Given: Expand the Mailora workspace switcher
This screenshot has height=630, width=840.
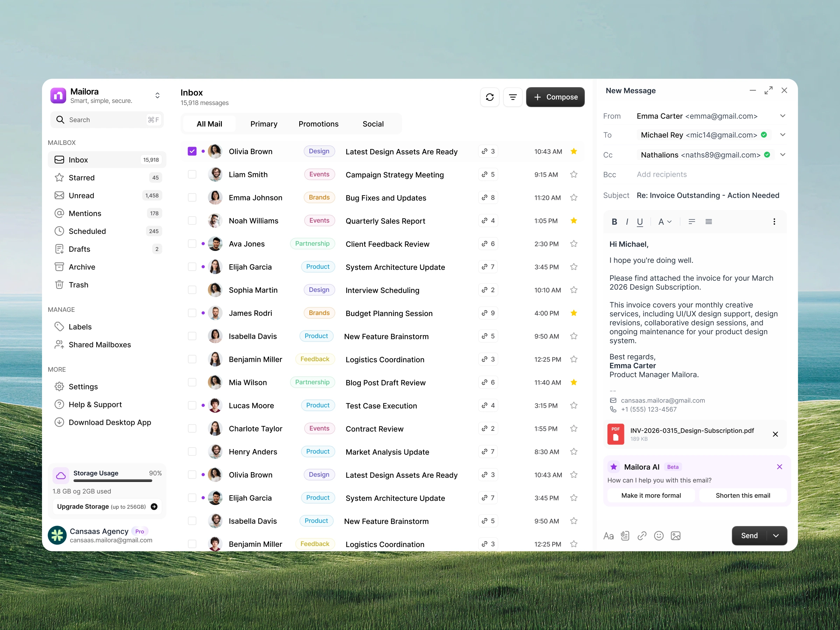Looking at the screenshot, I should (x=157, y=95).
